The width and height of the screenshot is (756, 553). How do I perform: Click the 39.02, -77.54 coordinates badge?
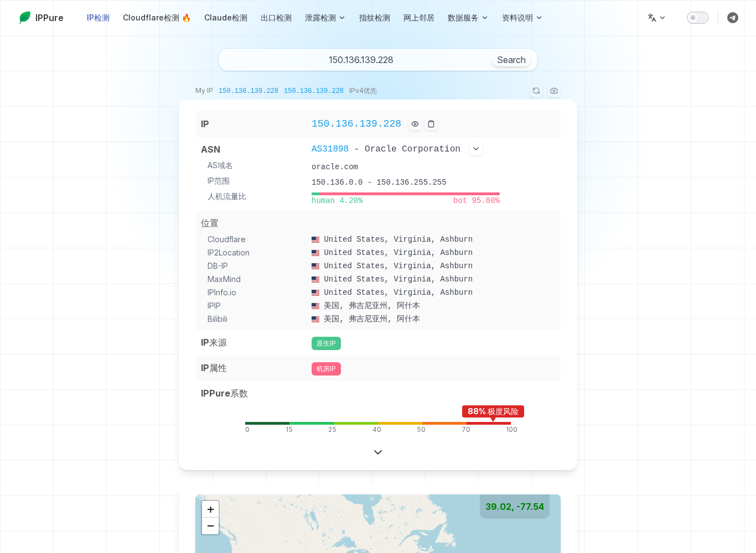515,507
